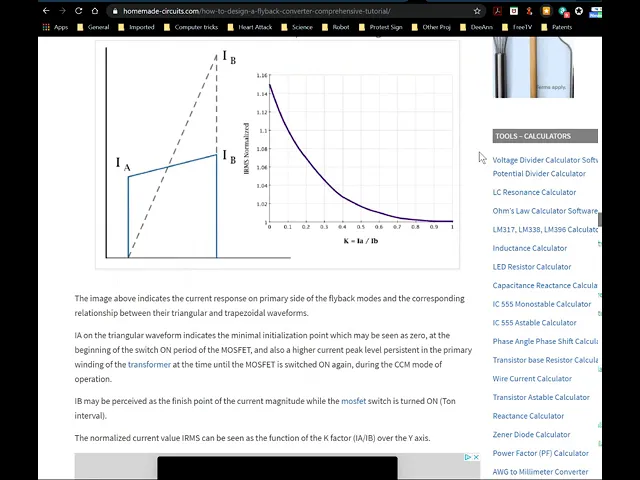Open the DeeAnn bookmarks folder
Viewport: 640px width, 480px height.
pyautogui.click(x=476, y=27)
